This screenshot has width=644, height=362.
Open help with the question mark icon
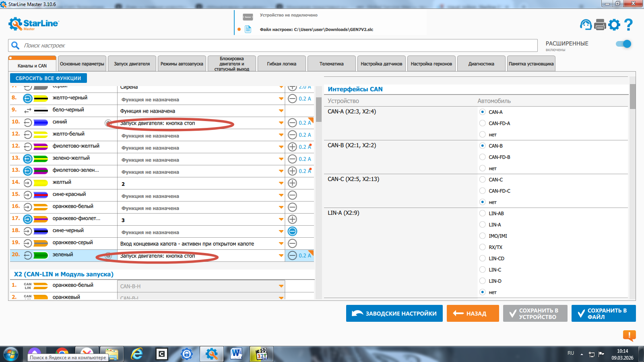pyautogui.click(x=628, y=25)
